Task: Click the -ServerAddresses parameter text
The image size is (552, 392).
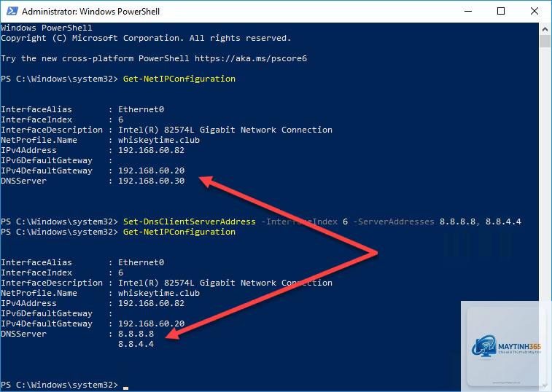Action: [x=394, y=222]
